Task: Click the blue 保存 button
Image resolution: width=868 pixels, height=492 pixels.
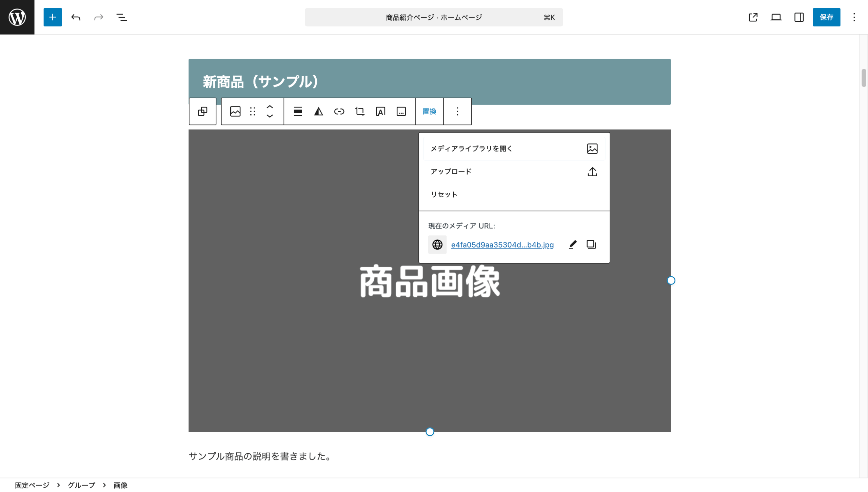Action: pyautogui.click(x=826, y=17)
